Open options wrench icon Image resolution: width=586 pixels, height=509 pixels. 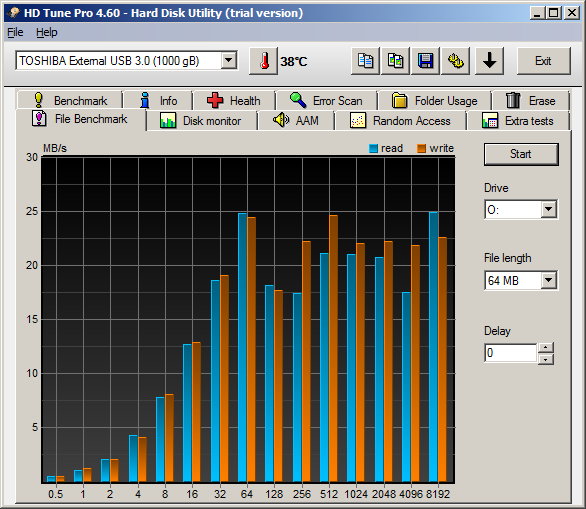click(456, 61)
